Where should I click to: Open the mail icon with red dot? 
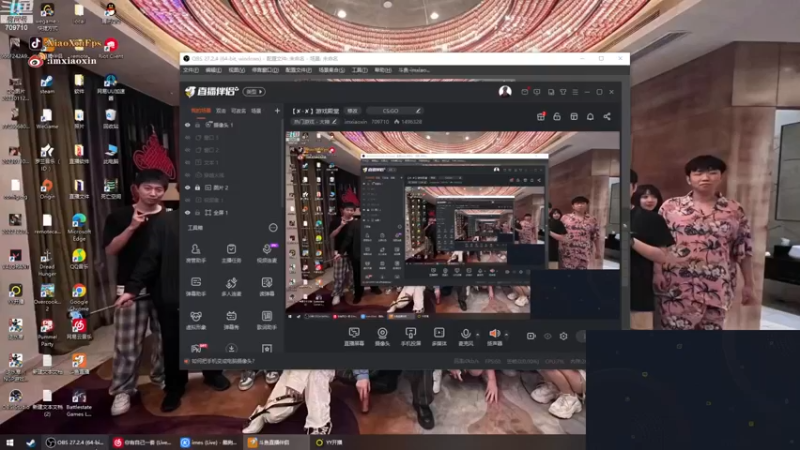pos(524,92)
